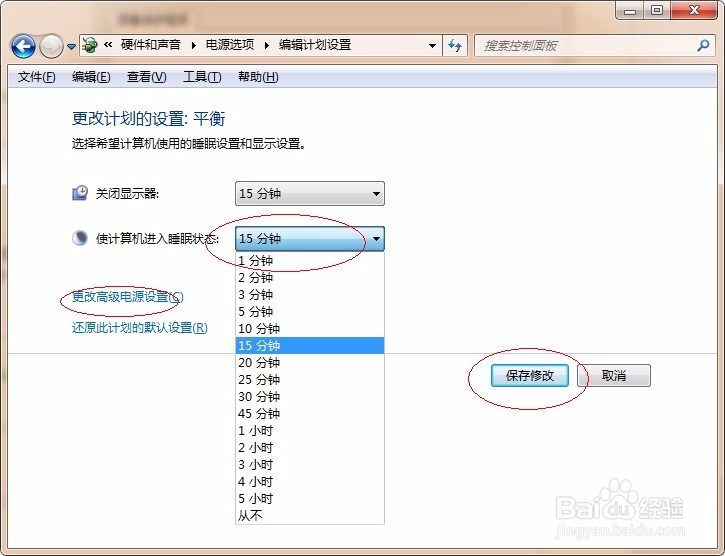The height and width of the screenshot is (556, 725).
Task: Click the 硬件和声音 breadcrumb
Action: click(150, 45)
